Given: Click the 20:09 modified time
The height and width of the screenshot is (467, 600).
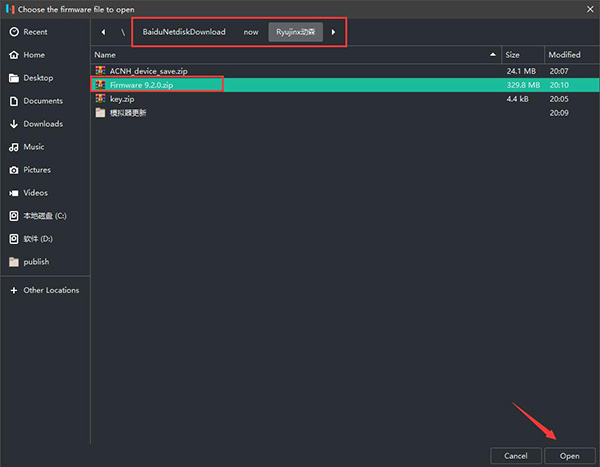Looking at the screenshot, I should (559, 113).
